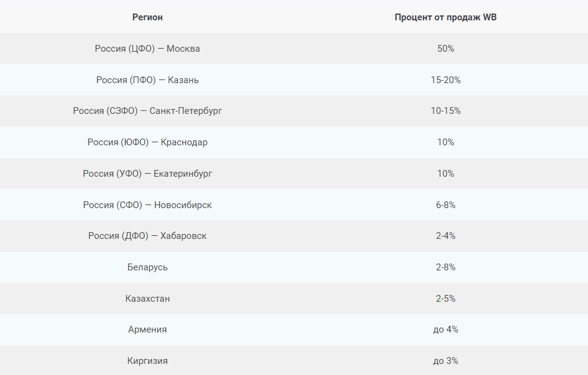Click the '2-4%' value for Хабаровск

point(446,236)
